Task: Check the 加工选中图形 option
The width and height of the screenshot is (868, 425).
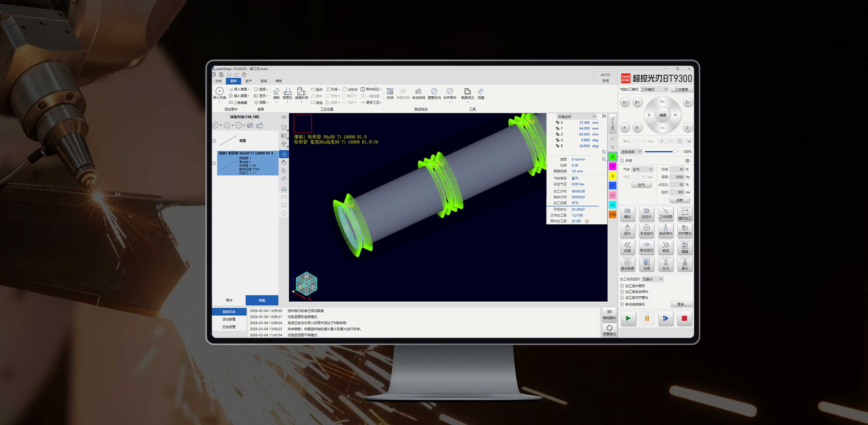Action: point(622,286)
